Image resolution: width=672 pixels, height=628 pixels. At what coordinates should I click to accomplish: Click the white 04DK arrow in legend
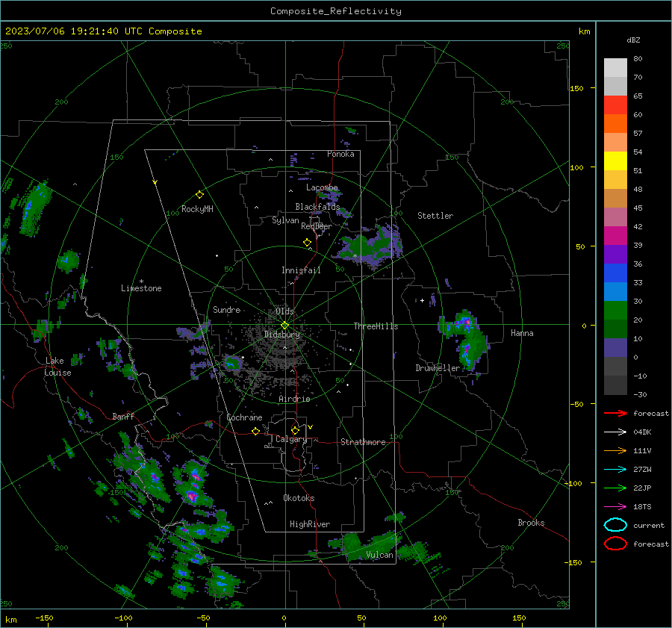click(x=615, y=432)
